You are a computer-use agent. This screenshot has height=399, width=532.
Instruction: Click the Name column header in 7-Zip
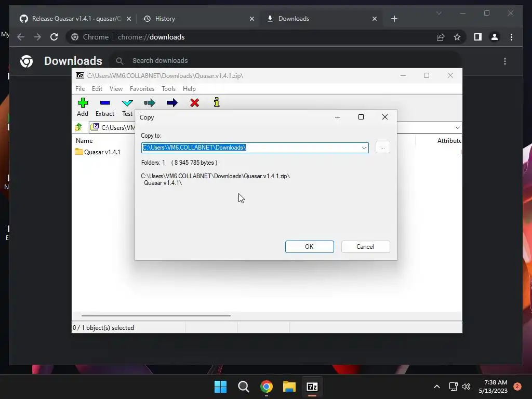tap(84, 140)
